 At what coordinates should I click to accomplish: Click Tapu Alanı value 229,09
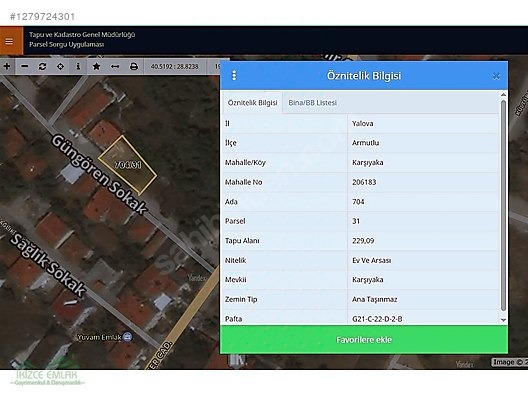tap(363, 241)
